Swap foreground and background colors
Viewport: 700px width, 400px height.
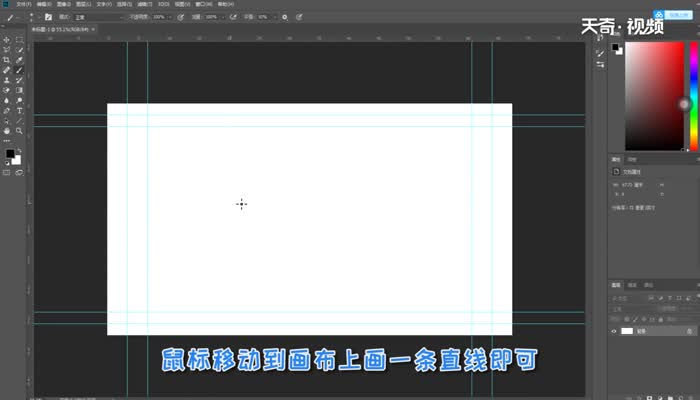[x=19, y=151]
